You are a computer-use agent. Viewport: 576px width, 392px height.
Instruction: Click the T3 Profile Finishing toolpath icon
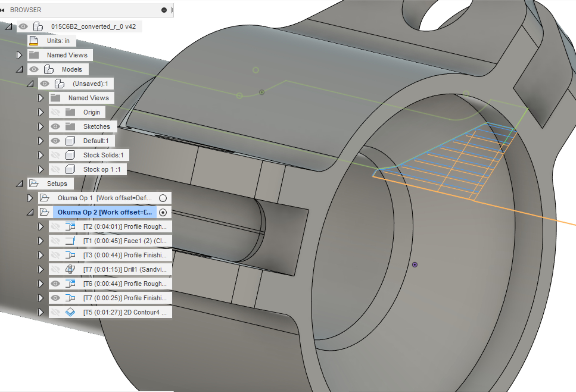click(x=71, y=255)
